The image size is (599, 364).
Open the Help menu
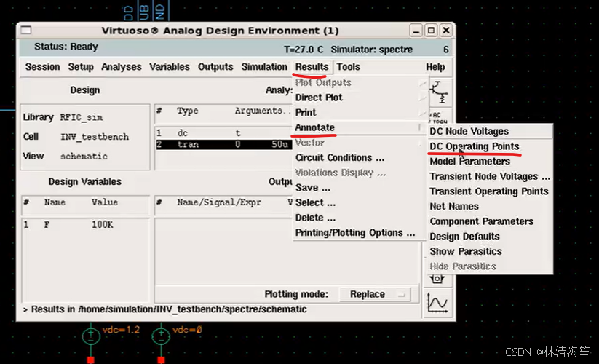(x=435, y=67)
